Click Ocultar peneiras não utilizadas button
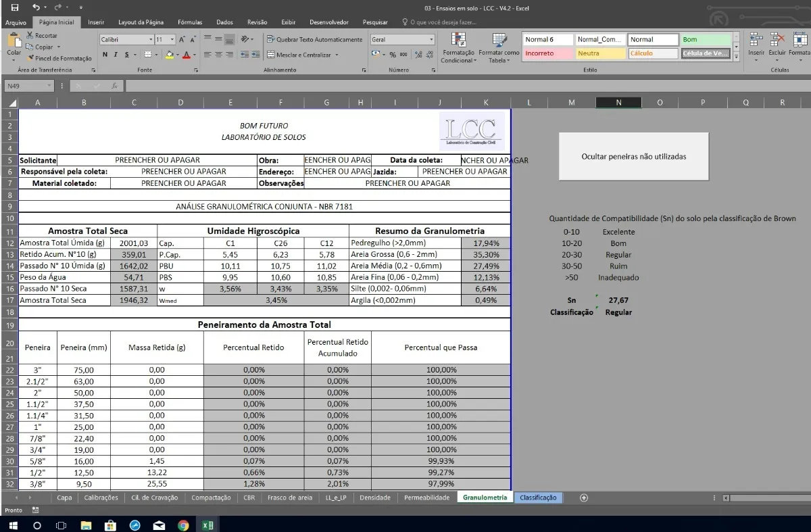Viewport: 811px width, 532px height. pyautogui.click(x=633, y=156)
